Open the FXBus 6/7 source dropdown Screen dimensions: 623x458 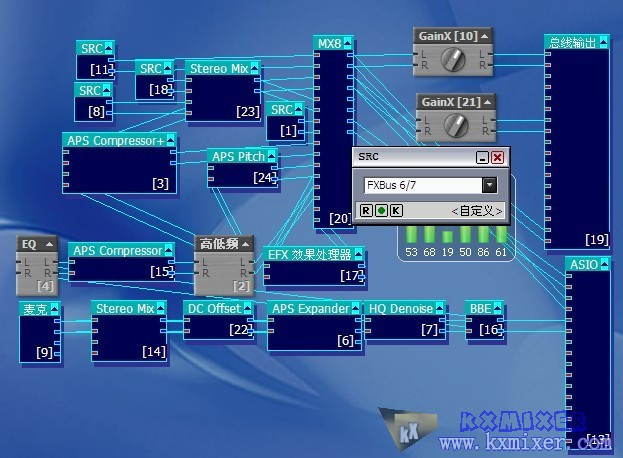(489, 185)
